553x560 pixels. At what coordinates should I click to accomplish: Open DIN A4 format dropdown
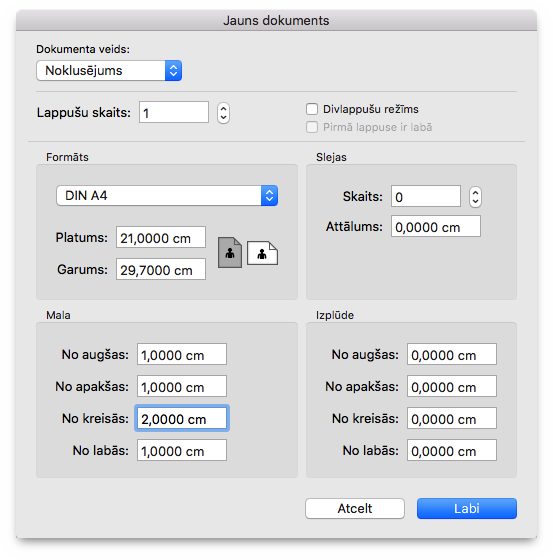pos(167,195)
